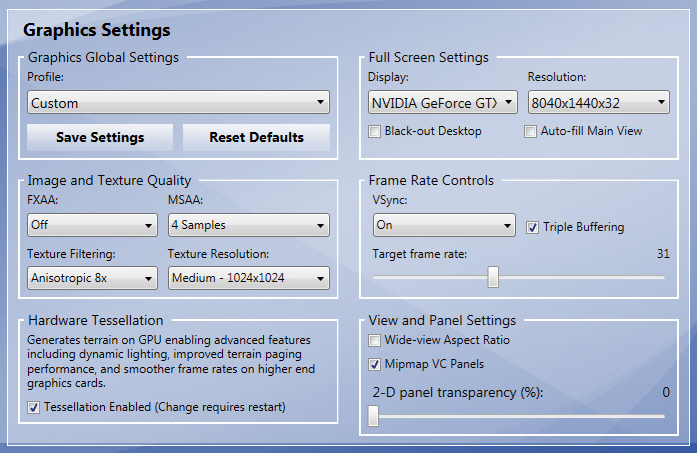
Task: Turn off Mipmap VC Panels checkbox
Action: [x=375, y=364]
